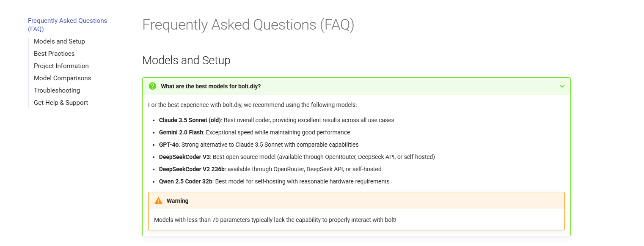This screenshot has width=644, height=246.
Task: Click the main FAQ page heading
Action: pos(248,25)
